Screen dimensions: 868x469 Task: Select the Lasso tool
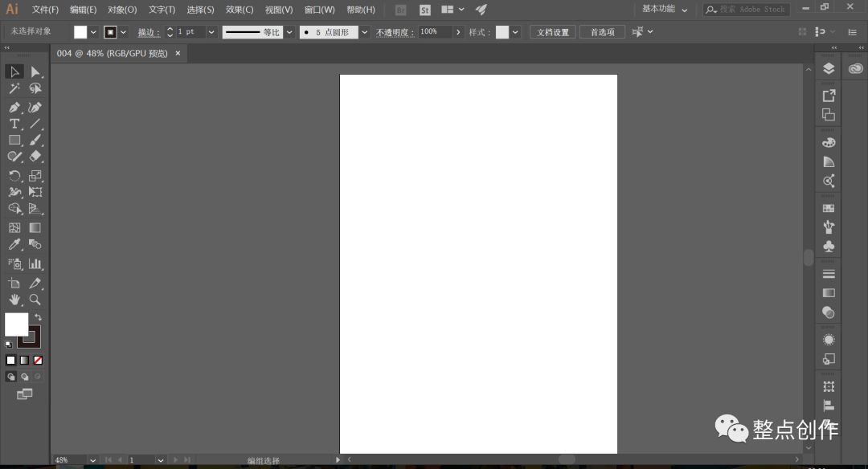[35, 88]
